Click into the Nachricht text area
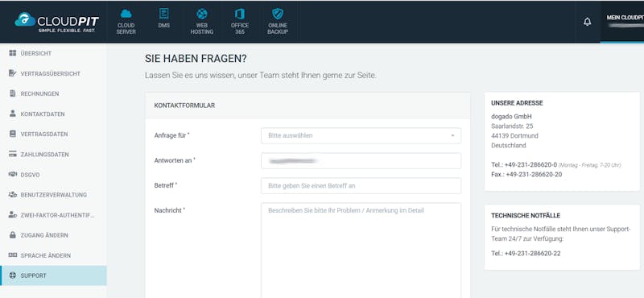 361,250
